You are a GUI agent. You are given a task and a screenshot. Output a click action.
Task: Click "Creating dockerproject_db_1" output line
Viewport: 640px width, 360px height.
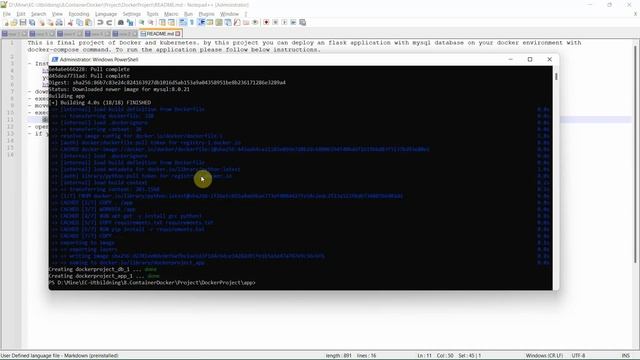coord(102,269)
